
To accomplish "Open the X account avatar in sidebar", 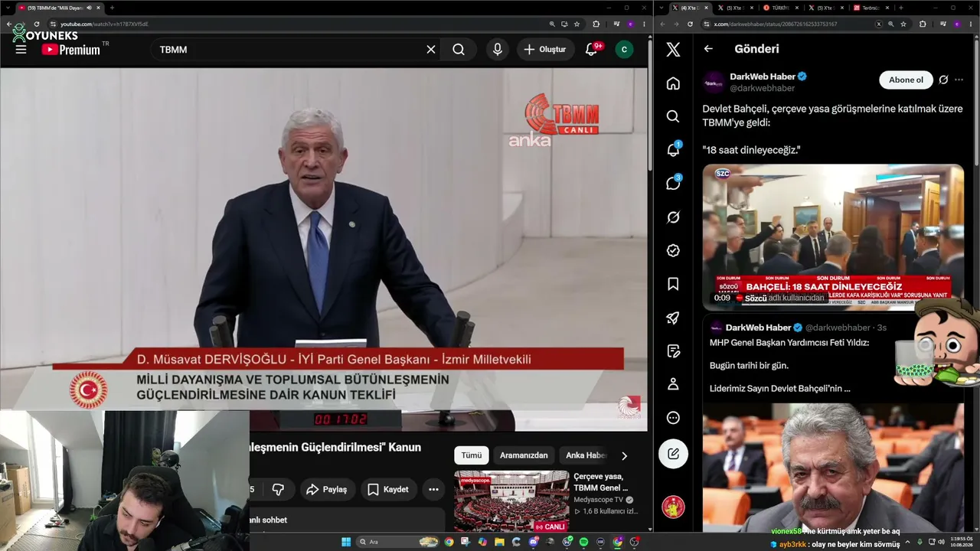I will click(x=673, y=507).
